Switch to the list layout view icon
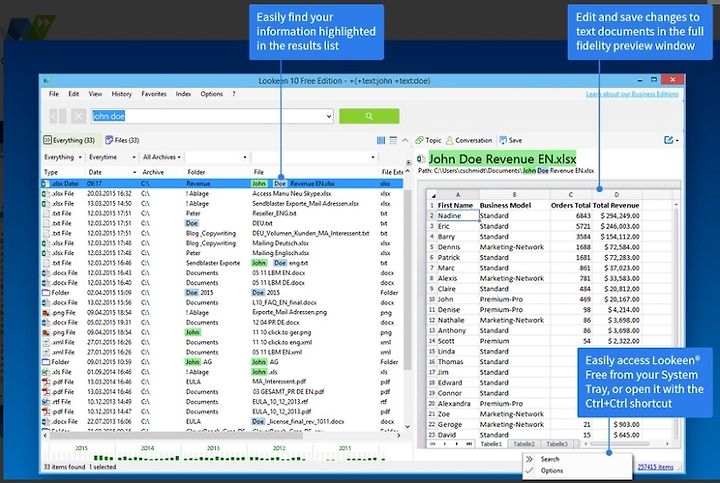The width and height of the screenshot is (720, 483). [x=393, y=140]
